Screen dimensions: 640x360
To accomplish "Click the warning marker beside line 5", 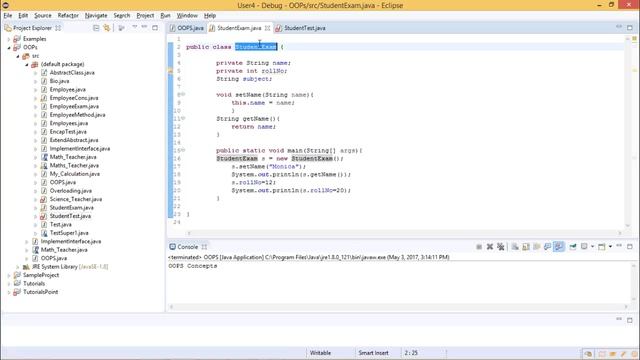I will click(171, 71).
